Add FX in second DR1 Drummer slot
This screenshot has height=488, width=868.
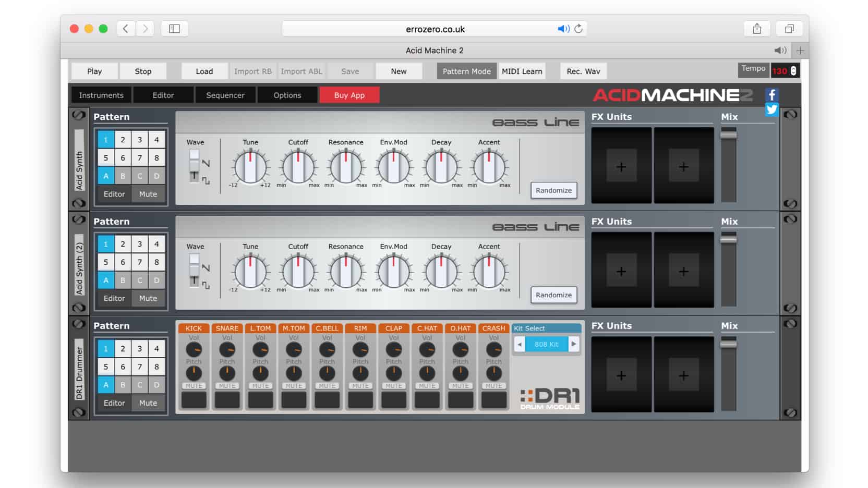click(684, 374)
